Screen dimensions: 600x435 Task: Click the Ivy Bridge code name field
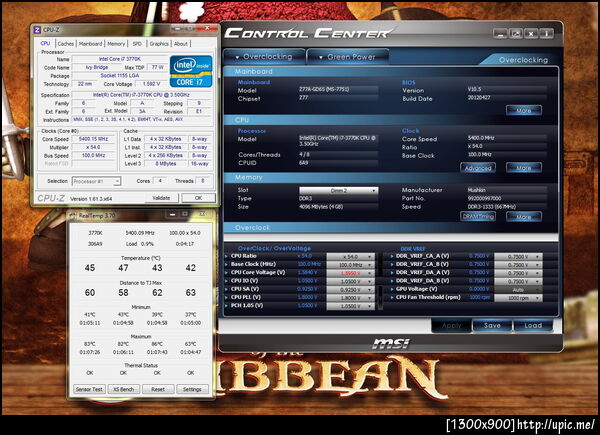pos(96,67)
